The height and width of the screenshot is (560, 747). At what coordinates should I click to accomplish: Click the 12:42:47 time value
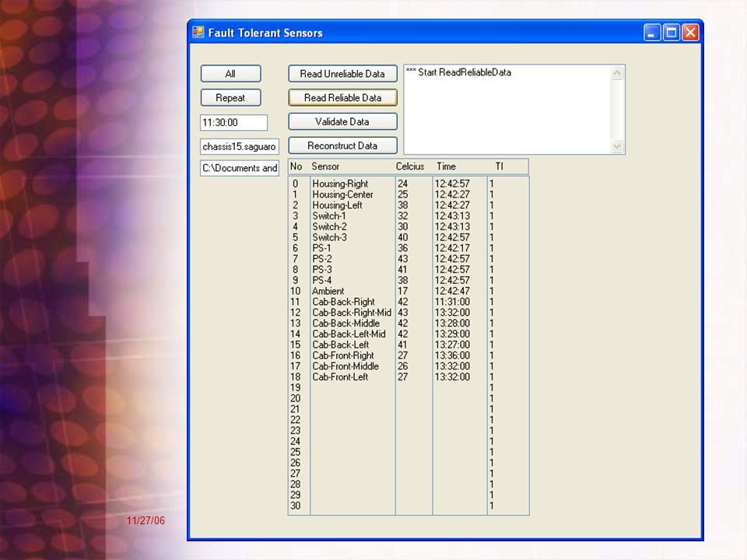[452, 291]
